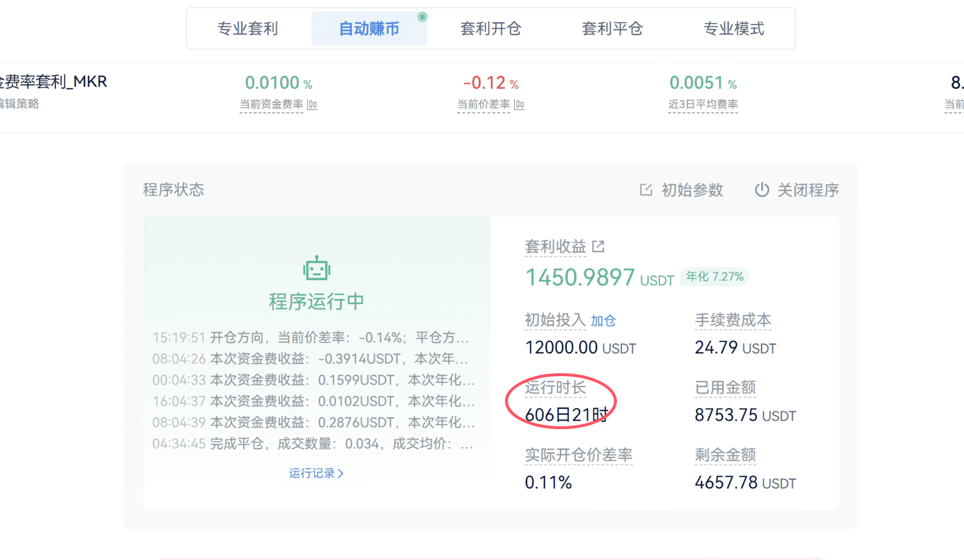Click the 8753.75 USDT value

[x=745, y=415]
